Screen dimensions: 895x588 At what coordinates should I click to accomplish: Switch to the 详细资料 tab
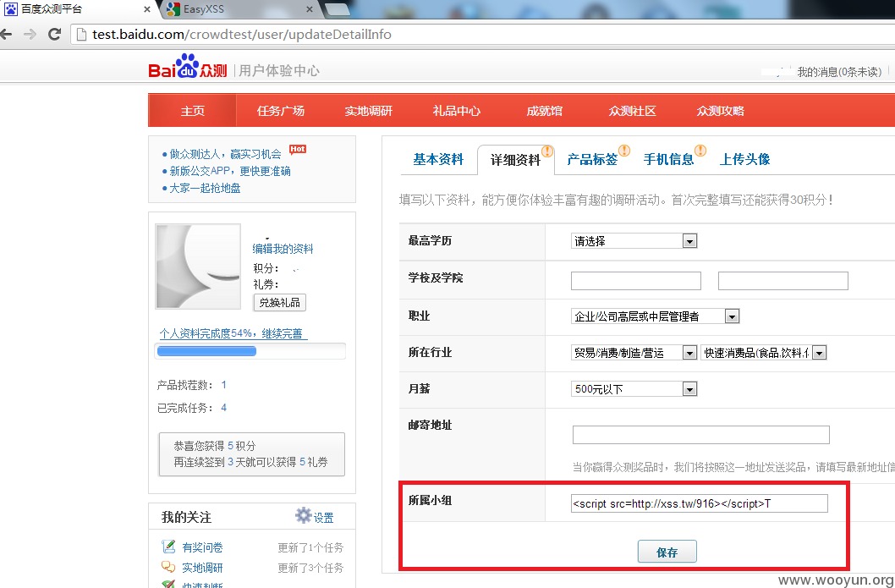515,160
